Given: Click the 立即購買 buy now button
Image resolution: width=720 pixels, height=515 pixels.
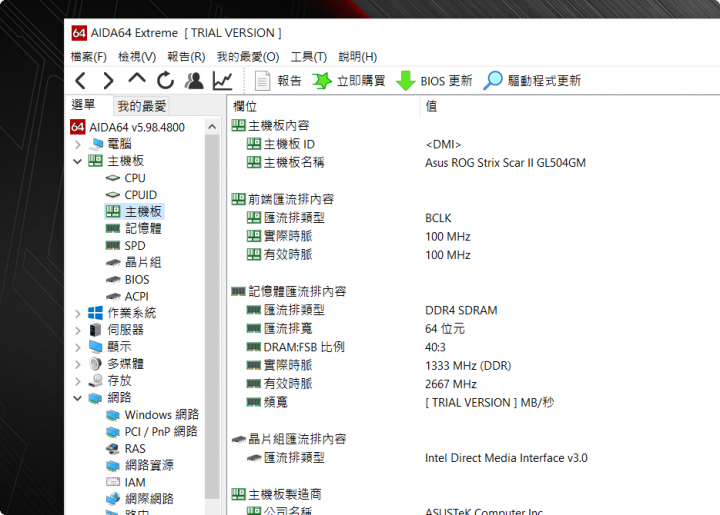Looking at the screenshot, I should 349,81.
